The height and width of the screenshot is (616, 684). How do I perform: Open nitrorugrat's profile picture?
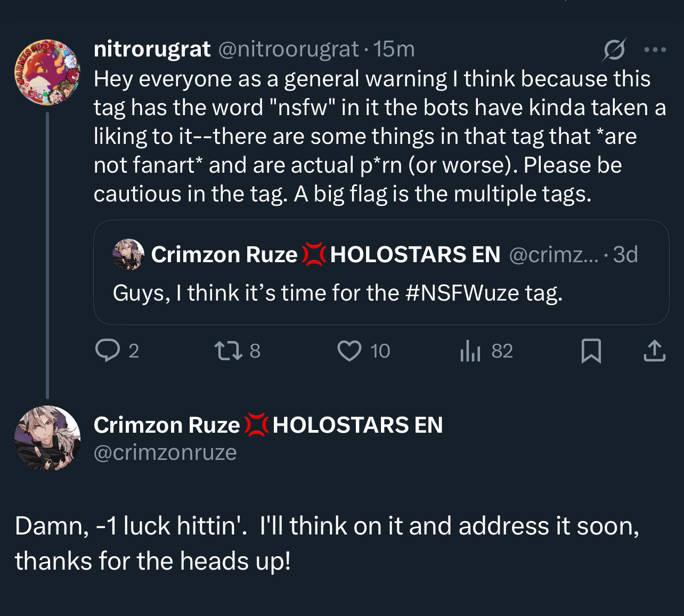pyautogui.click(x=47, y=72)
